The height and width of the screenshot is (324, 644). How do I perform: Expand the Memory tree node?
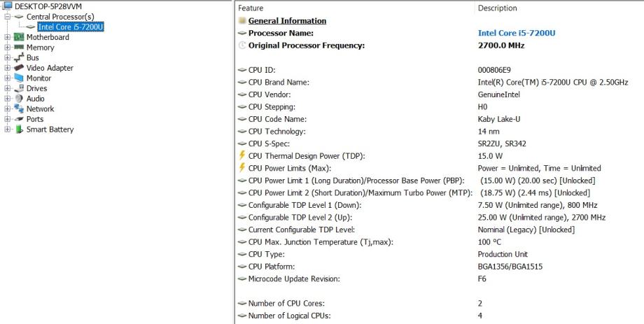8,48
